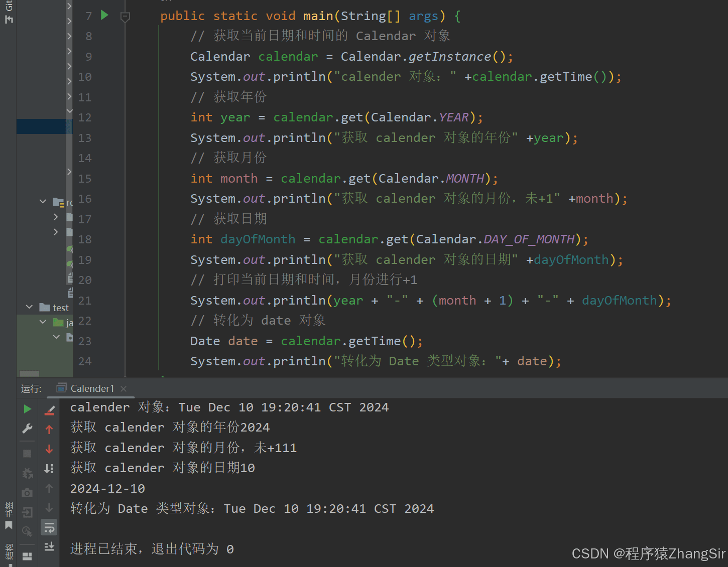Collapse the test folder chevron
Viewport: 728px width, 567px height.
coord(29,307)
